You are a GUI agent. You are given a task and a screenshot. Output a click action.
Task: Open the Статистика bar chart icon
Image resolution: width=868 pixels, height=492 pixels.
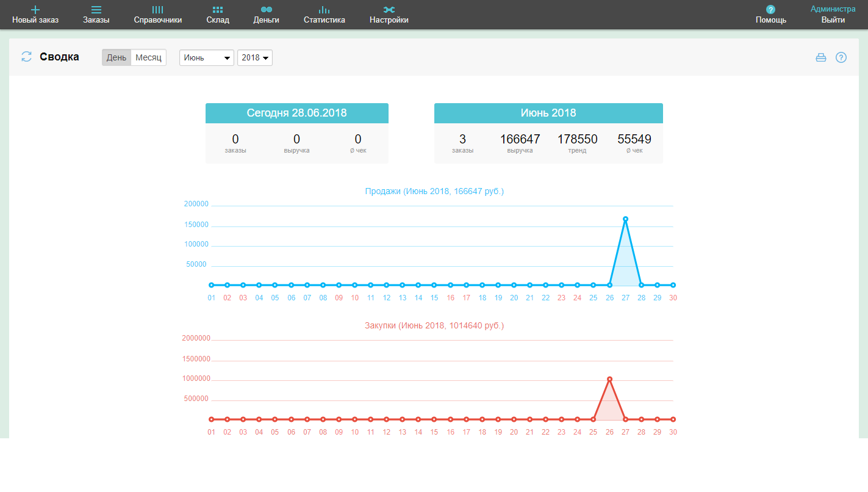[x=325, y=10]
